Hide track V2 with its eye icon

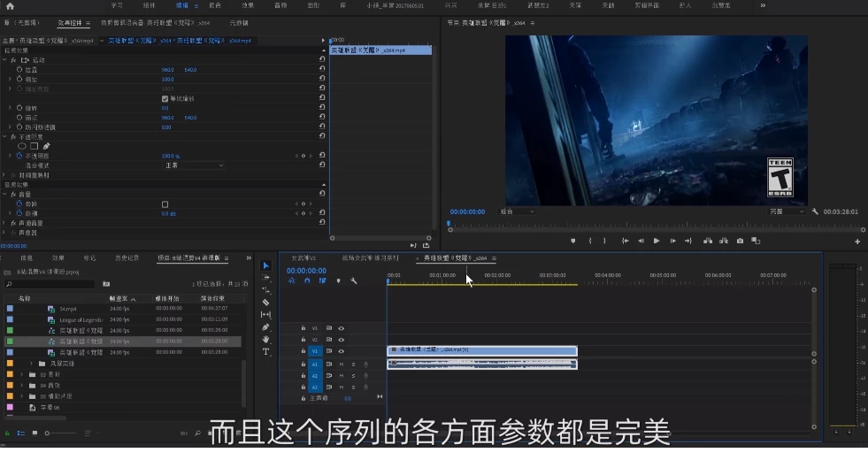point(341,340)
